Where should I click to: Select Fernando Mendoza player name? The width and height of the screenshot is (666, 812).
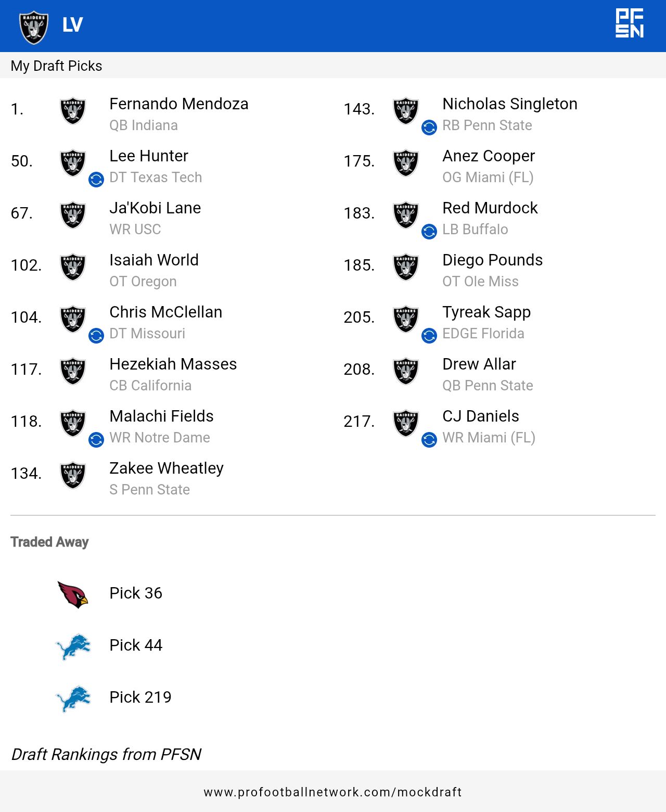pos(179,104)
